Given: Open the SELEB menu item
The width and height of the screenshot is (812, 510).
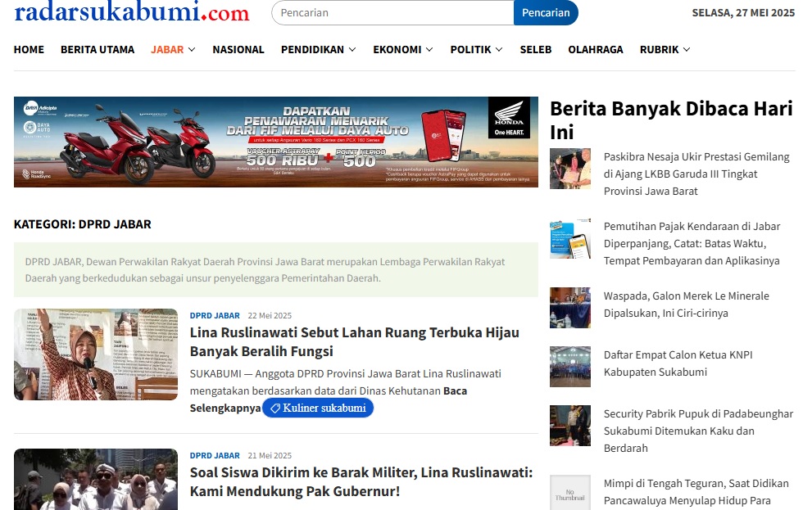Looking at the screenshot, I should pyautogui.click(x=536, y=50).
